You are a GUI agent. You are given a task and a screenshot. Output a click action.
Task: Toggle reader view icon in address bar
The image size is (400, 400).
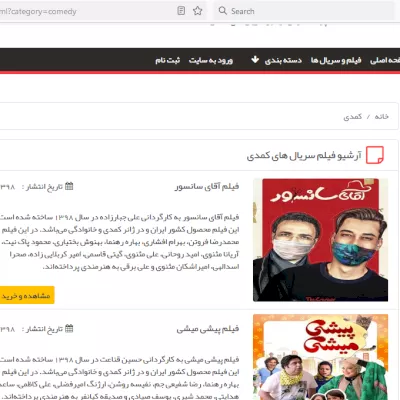click(x=181, y=11)
